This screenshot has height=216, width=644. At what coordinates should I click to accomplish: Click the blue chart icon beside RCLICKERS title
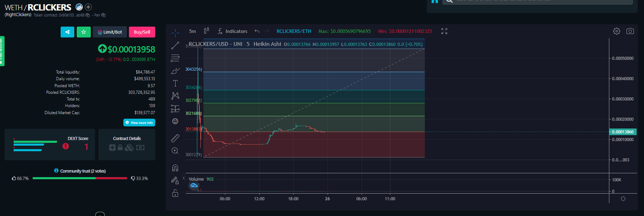78,6
